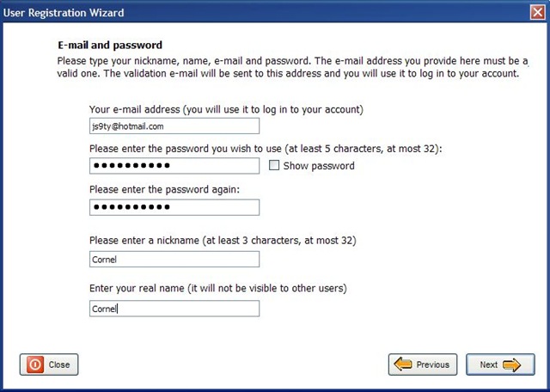Click the "E-mail and password" heading

coord(110,45)
